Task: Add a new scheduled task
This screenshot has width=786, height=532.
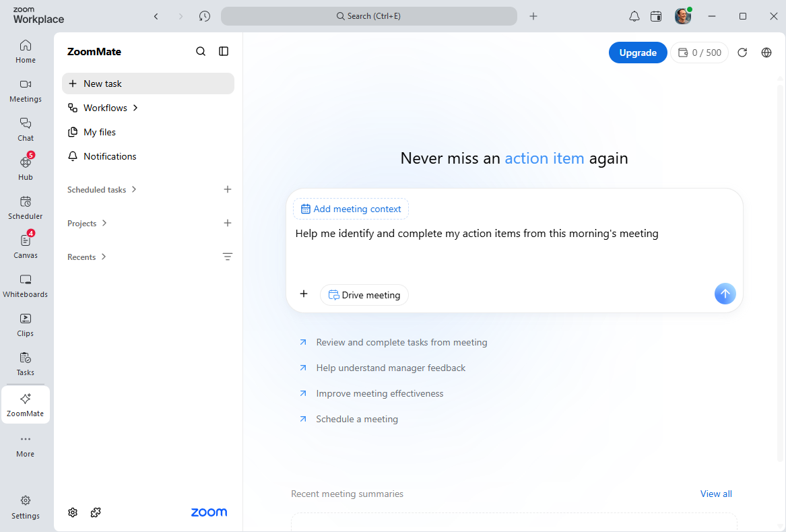Action: pyautogui.click(x=228, y=189)
